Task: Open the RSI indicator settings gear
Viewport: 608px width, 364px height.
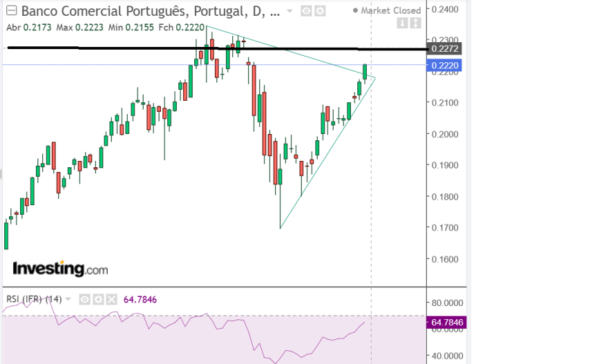Action: pyautogui.click(x=98, y=299)
